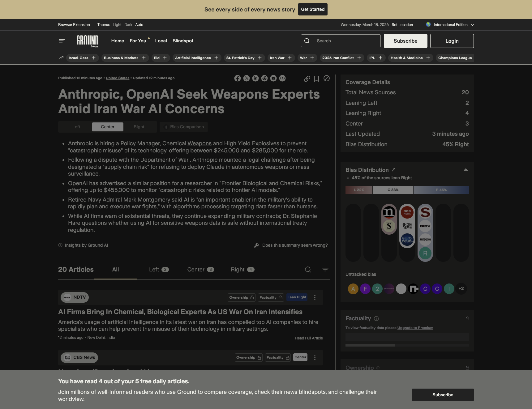Expand NDTV Factuality locked details
Viewport: 532px width, 409px height.
(x=271, y=297)
